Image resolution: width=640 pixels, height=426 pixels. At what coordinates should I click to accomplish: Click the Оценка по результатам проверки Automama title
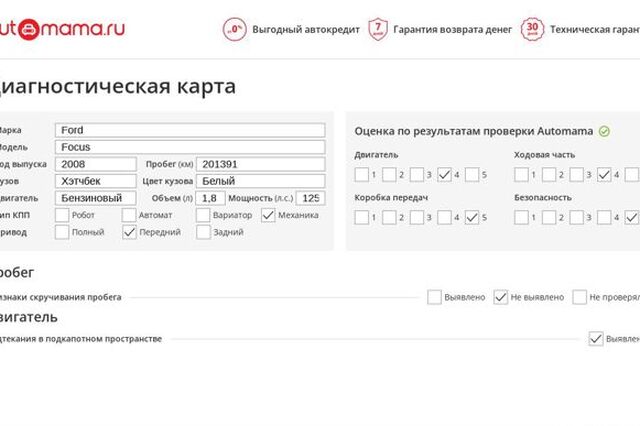[x=473, y=131]
